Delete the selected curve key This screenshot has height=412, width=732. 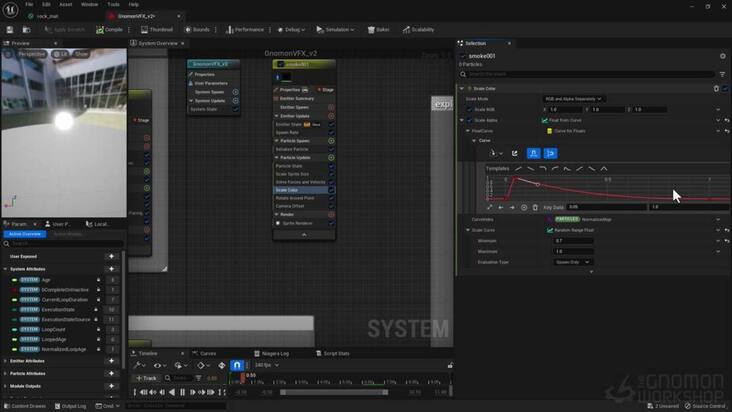535,207
